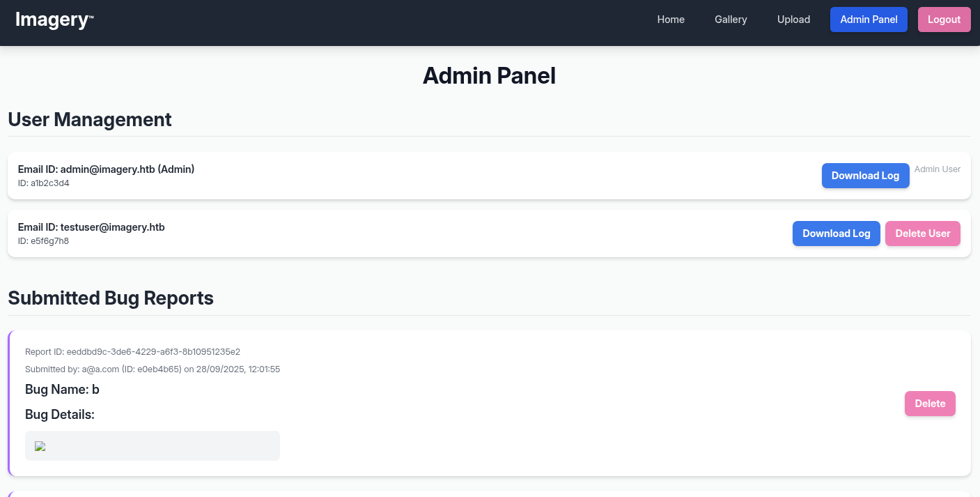The height and width of the screenshot is (497, 980).
Task: Click the User Management heading
Action: (x=90, y=120)
